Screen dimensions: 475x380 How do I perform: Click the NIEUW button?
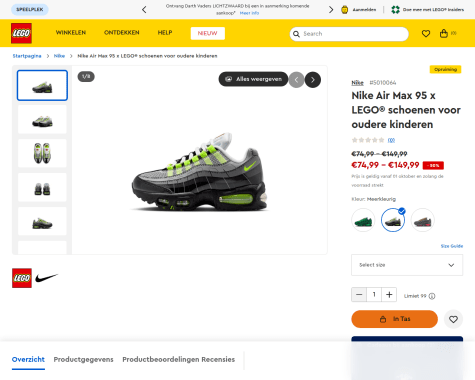[x=208, y=33]
